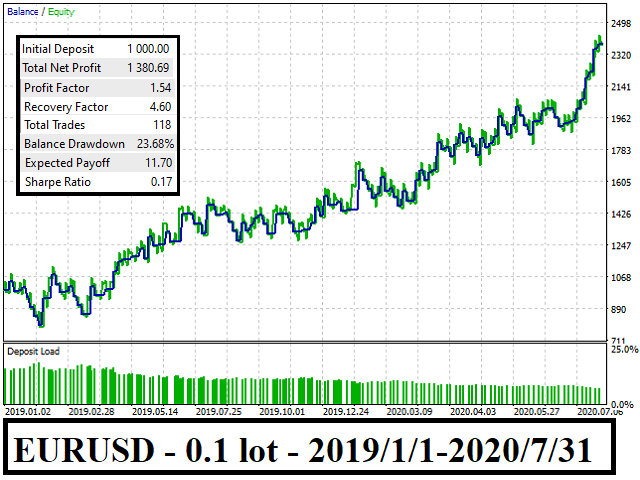Click the 1605 axis value
This screenshot has height=480, width=640.
[621, 182]
